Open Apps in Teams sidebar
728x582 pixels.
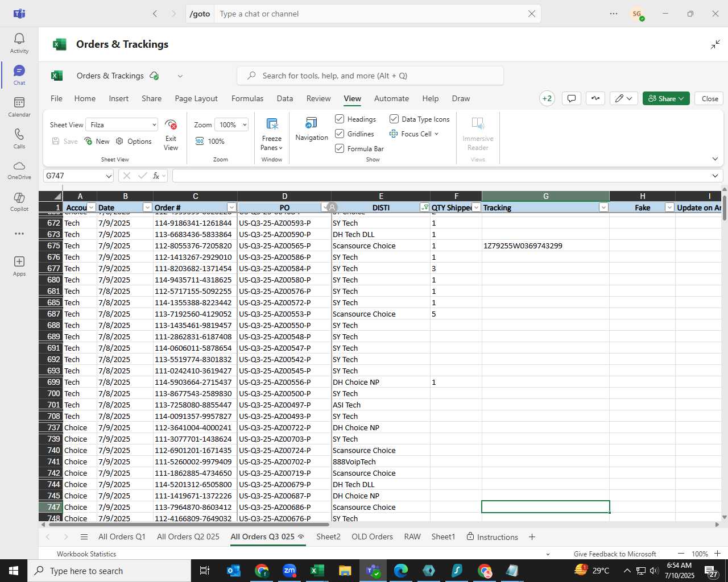(x=19, y=266)
